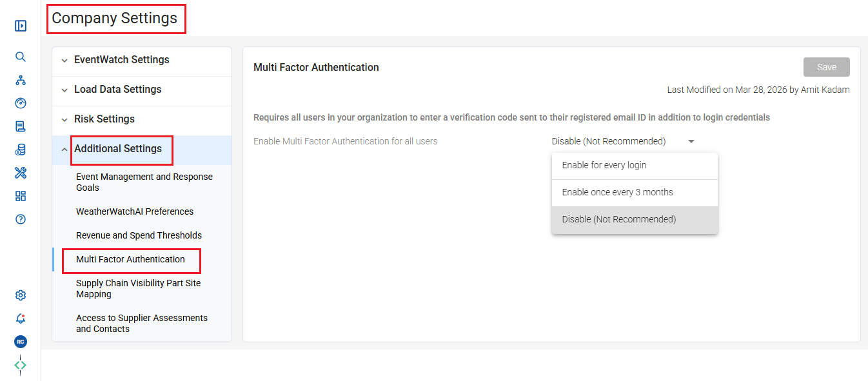Open Supply Chain Visibility Part Site Mapping

(x=139, y=289)
